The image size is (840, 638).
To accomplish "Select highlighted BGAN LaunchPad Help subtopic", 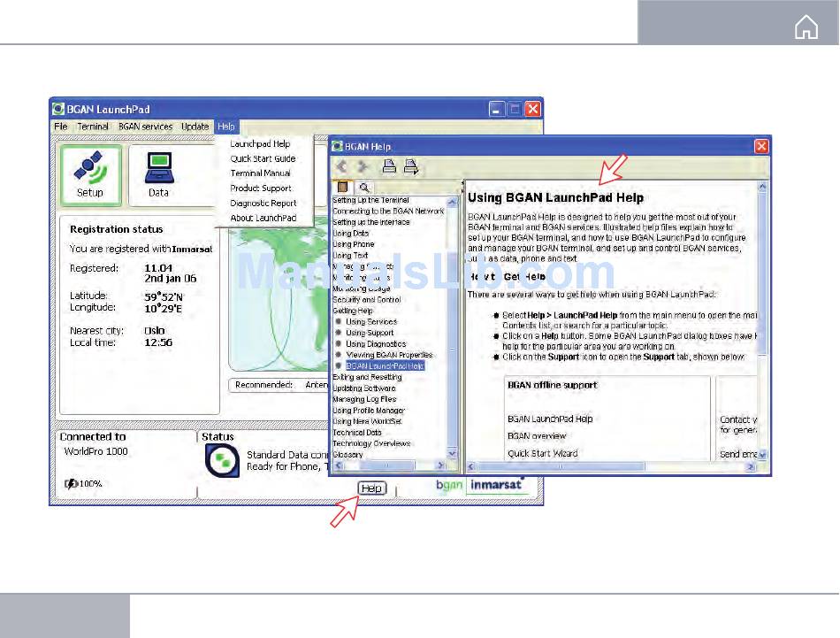I will [385, 366].
